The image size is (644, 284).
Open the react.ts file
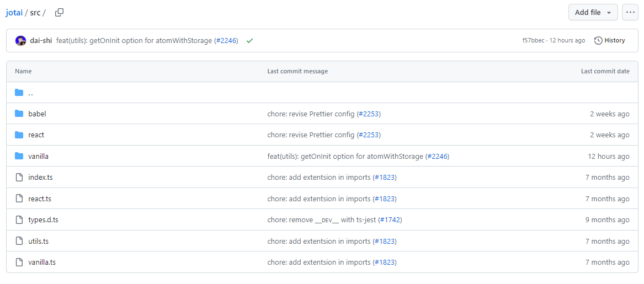click(40, 199)
